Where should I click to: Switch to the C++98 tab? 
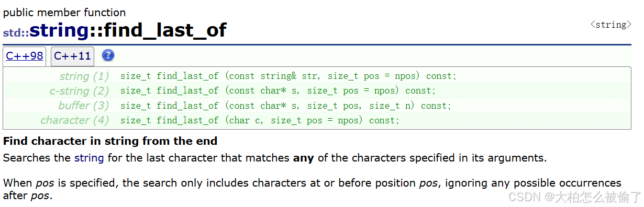[x=25, y=56]
